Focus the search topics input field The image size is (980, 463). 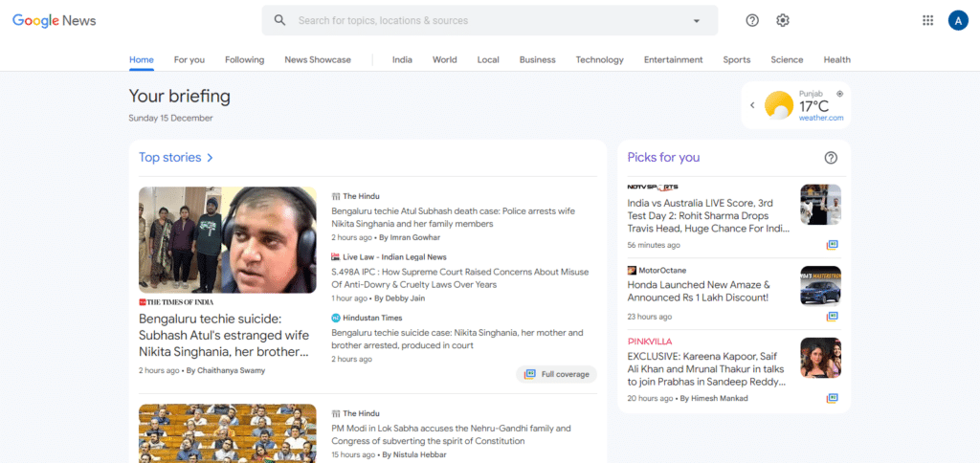[490, 21]
